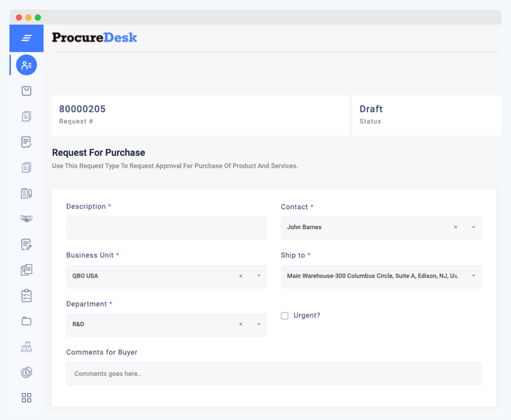Expand the Contact dropdown

[473, 227]
